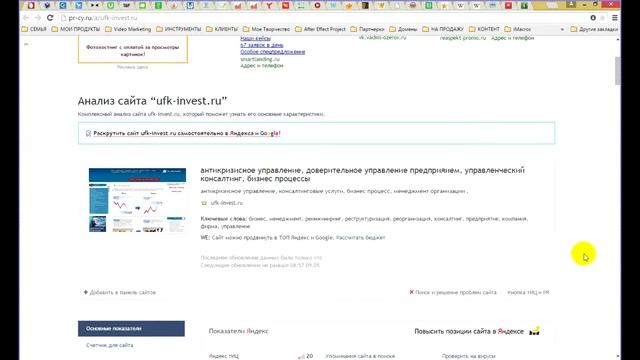The height and width of the screenshot is (360, 640).
Task: Open the 'Особое спецпредложение' link
Action: pos(273,52)
